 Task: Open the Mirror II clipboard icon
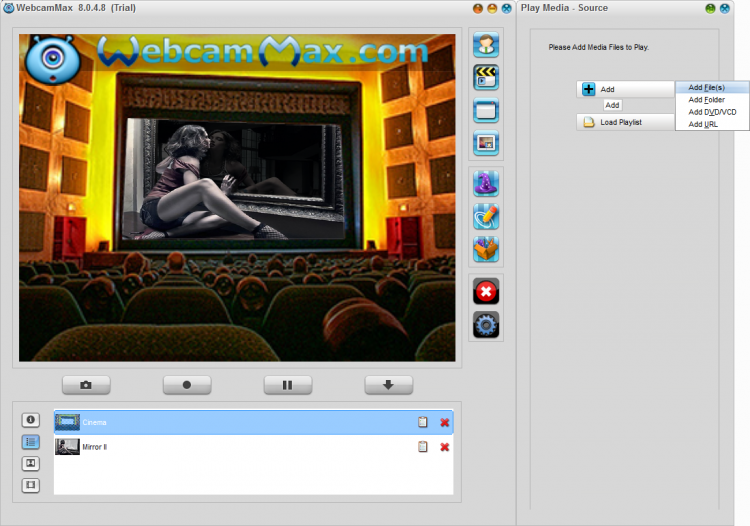tap(422, 447)
